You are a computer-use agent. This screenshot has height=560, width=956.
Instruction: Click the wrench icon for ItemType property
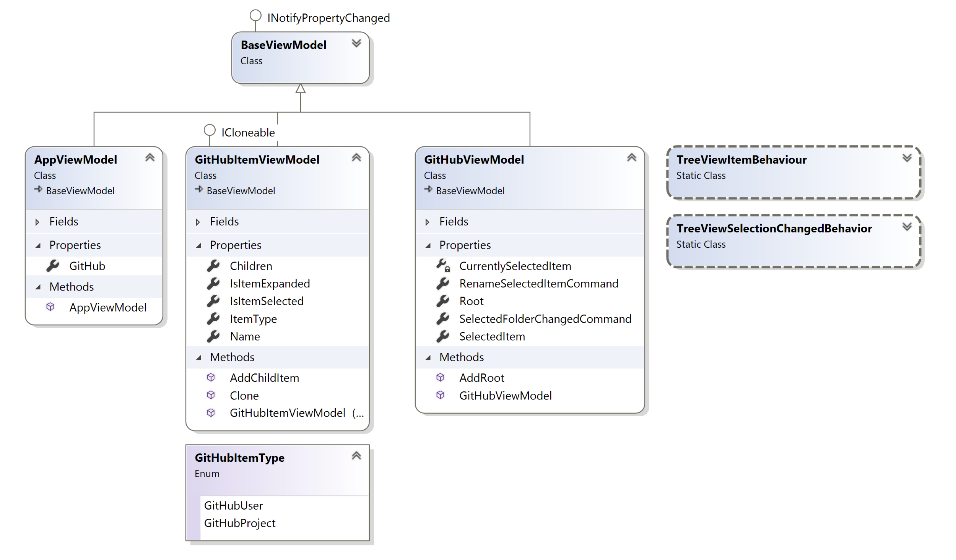[213, 318]
